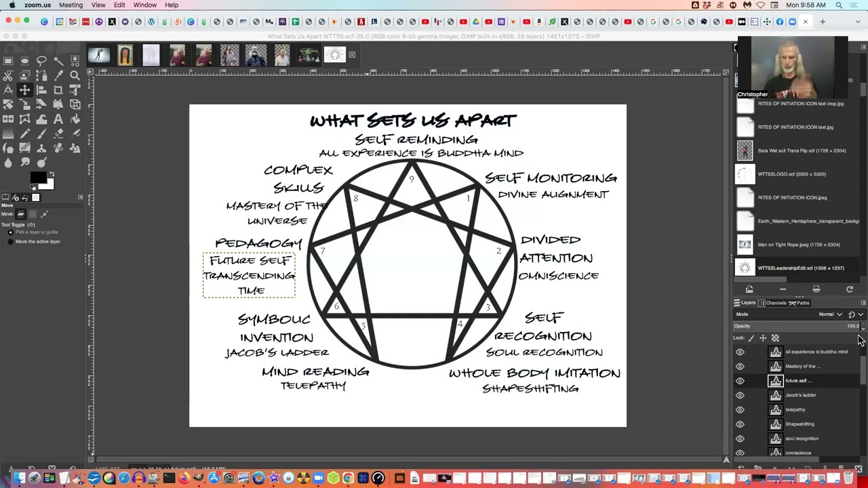Select the Warp Transform tool
The image size is (868, 488).
41,119
